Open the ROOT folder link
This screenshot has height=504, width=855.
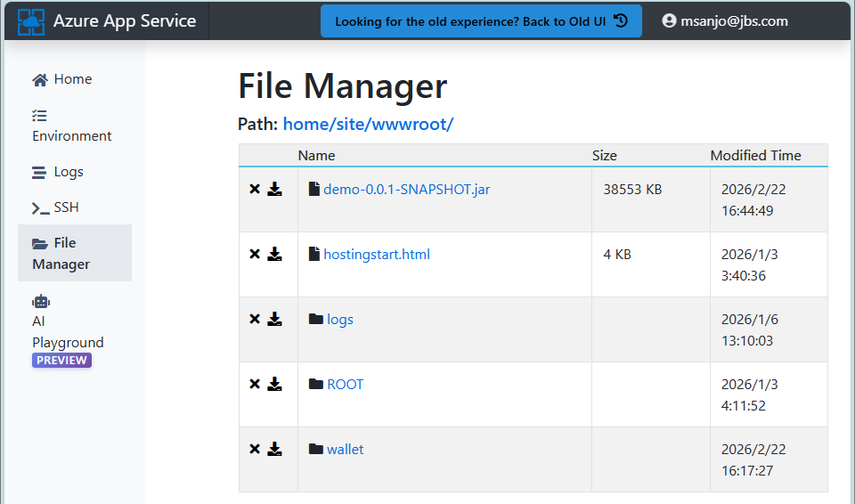(346, 385)
